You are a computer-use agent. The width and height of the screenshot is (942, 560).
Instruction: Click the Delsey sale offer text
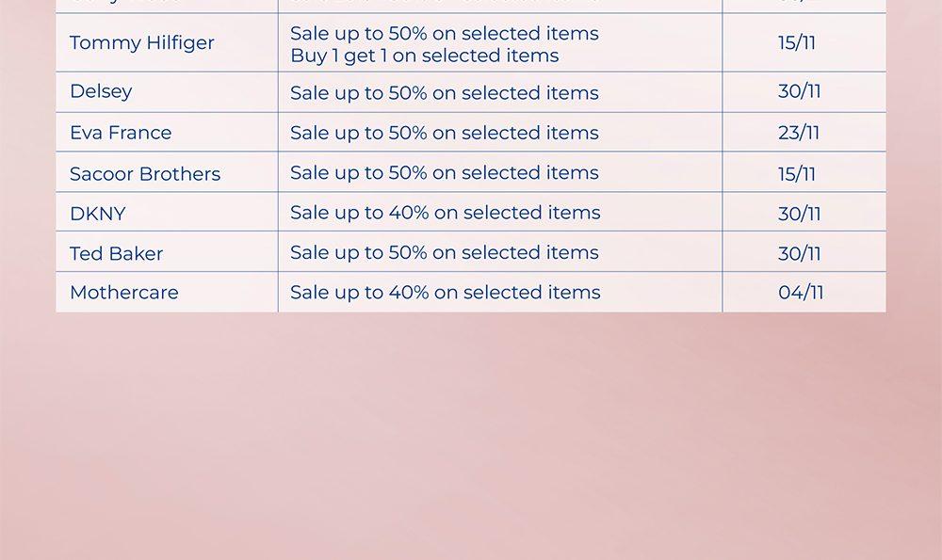pos(444,93)
